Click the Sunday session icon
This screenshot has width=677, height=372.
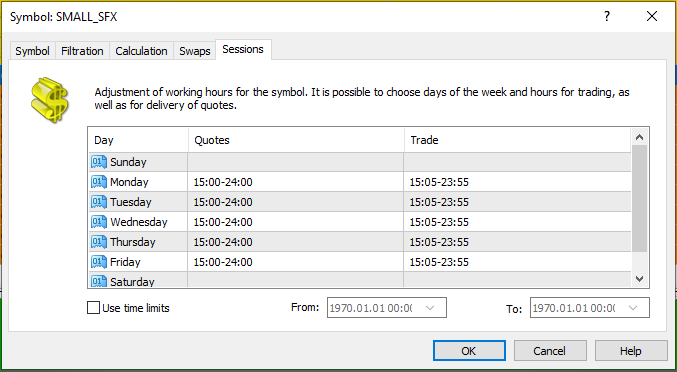(x=99, y=162)
